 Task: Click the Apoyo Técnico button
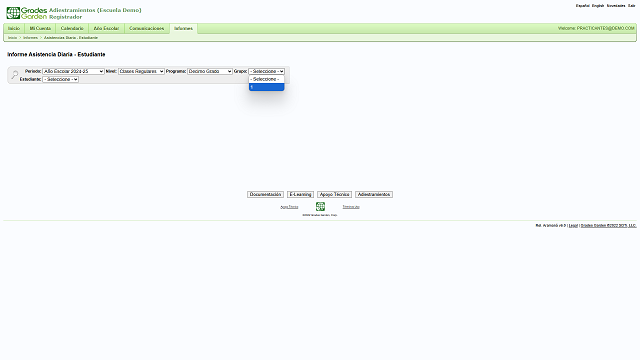334,194
